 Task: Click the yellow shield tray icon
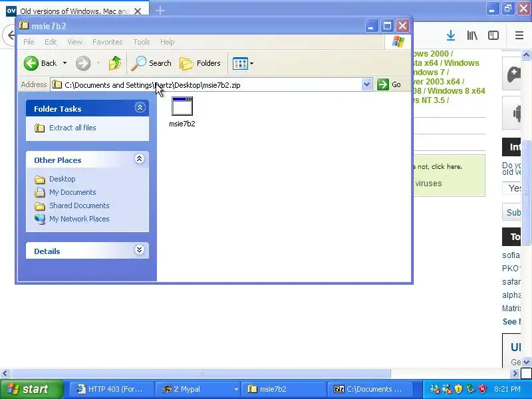click(458, 389)
